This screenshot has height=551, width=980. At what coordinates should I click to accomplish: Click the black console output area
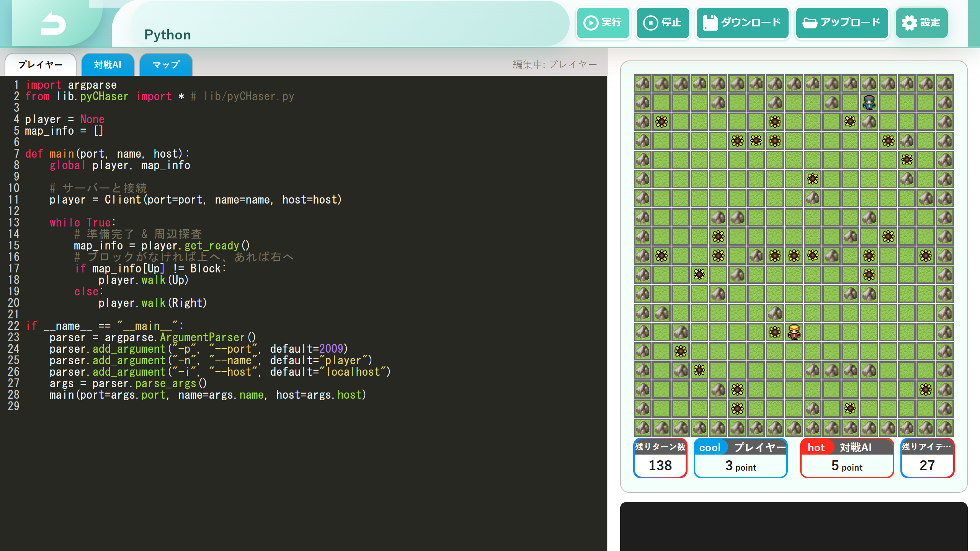(794, 527)
